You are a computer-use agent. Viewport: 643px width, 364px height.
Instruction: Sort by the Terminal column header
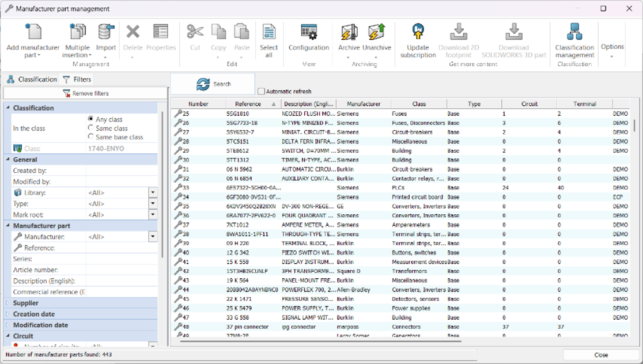pyautogui.click(x=584, y=104)
